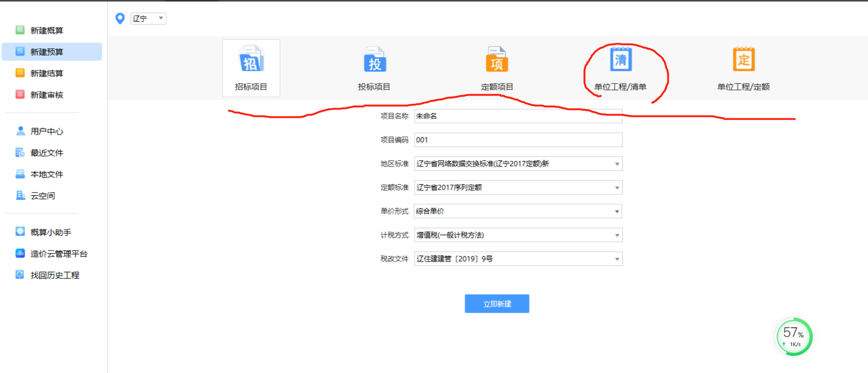Focus the 项目编码 input field
This screenshot has width=868, height=373.
pos(518,140)
